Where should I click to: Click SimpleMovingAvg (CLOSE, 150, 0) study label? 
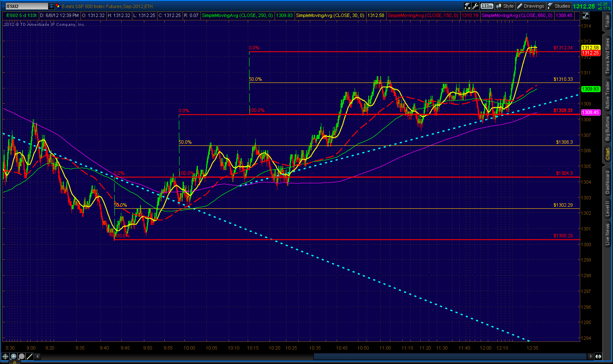click(x=423, y=15)
